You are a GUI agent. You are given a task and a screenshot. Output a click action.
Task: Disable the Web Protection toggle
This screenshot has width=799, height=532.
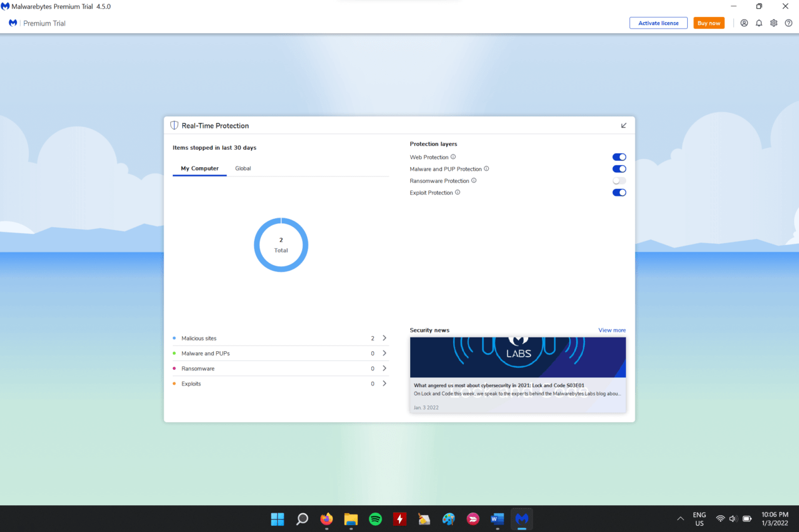619,157
